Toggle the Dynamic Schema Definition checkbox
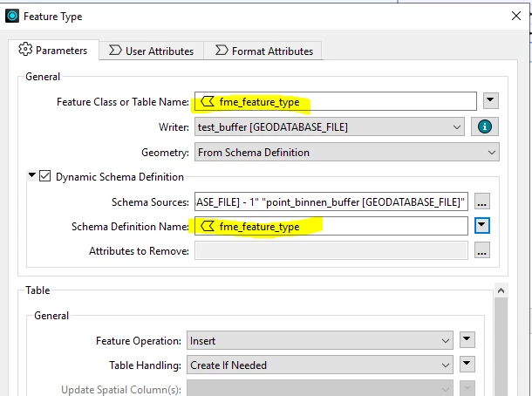 click(44, 176)
